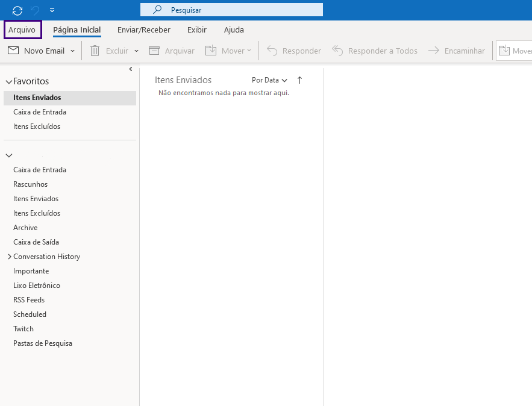Image resolution: width=532 pixels, height=406 pixels.
Task: Collapse the Favoritos section
Action: pyautogui.click(x=9, y=82)
